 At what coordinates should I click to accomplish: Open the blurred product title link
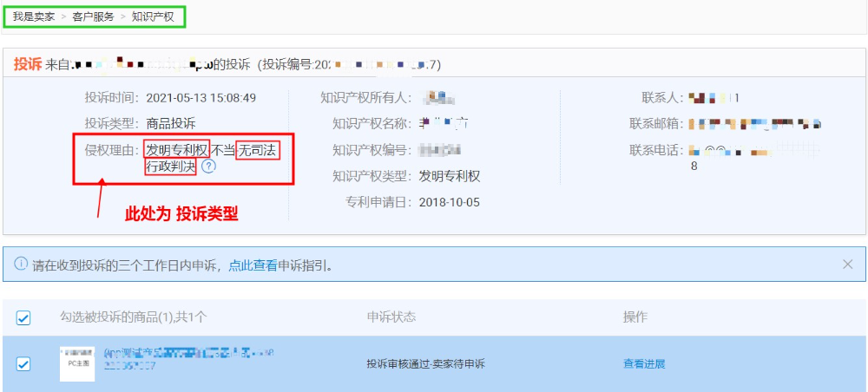[x=188, y=358]
